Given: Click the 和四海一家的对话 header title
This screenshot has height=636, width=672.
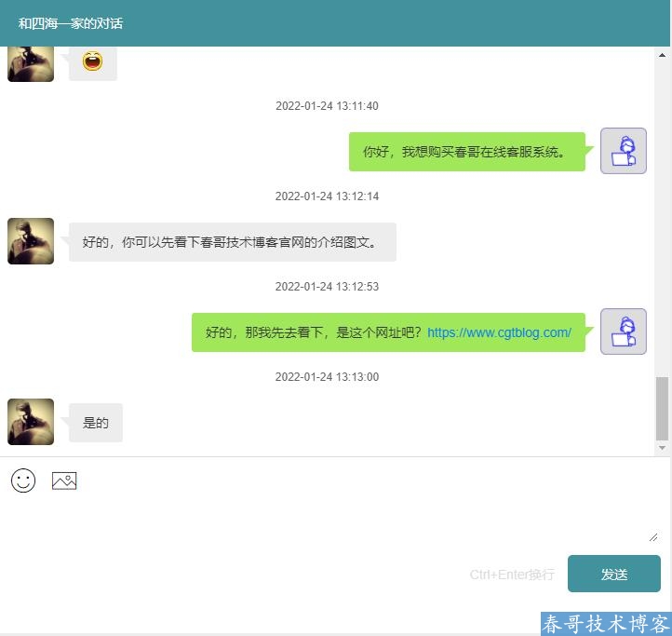Looking at the screenshot, I should (71, 23).
